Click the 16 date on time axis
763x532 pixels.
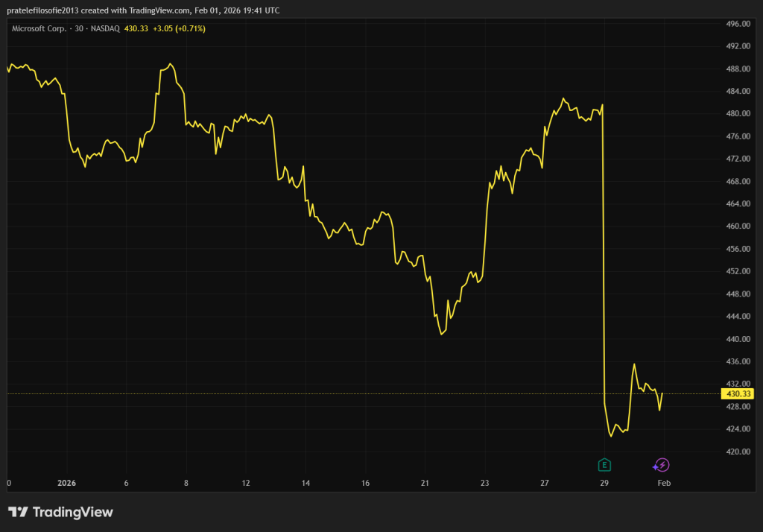click(x=365, y=483)
